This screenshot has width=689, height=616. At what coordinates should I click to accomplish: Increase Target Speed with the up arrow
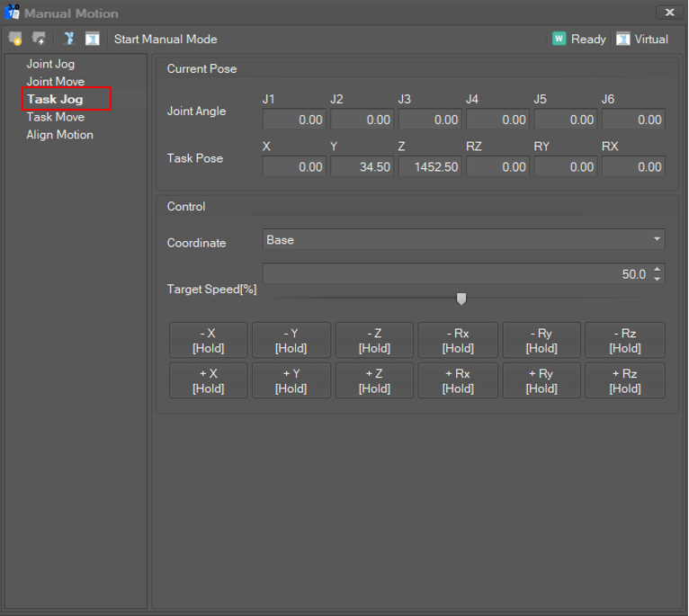tap(658, 270)
